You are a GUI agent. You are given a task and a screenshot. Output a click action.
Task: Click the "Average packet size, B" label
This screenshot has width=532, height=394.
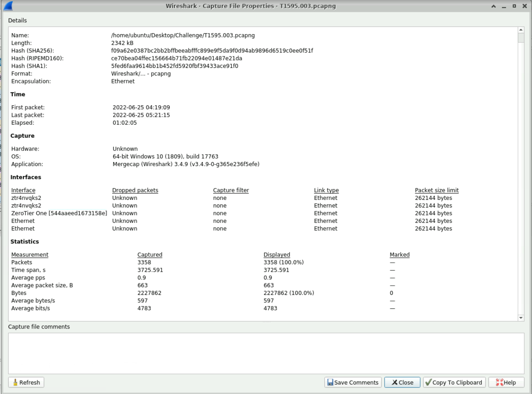[x=42, y=285]
